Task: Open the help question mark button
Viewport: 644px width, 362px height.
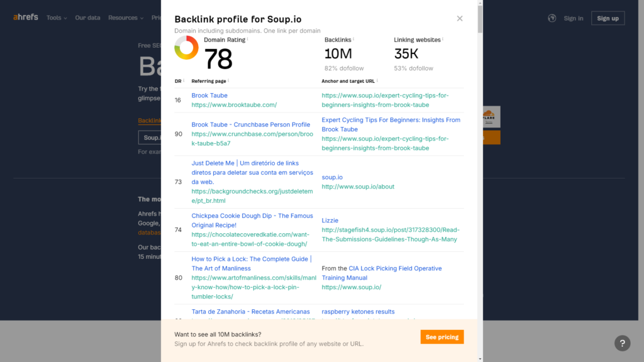Action: 621,343
